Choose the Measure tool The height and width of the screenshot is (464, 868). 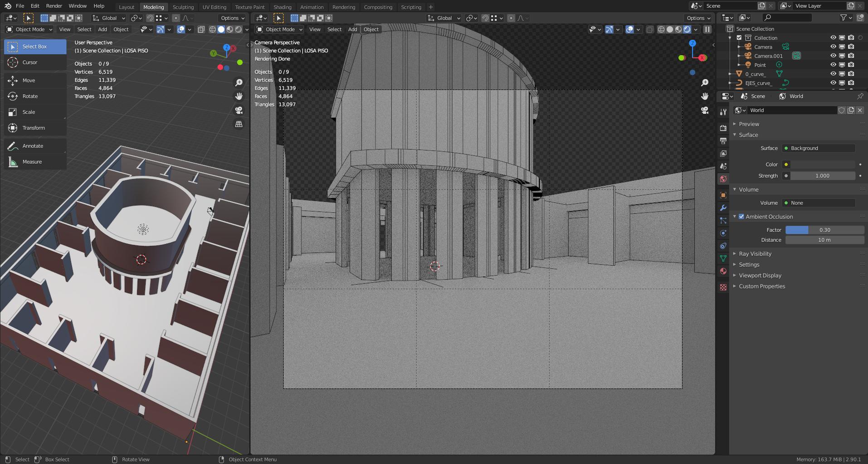(32, 162)
